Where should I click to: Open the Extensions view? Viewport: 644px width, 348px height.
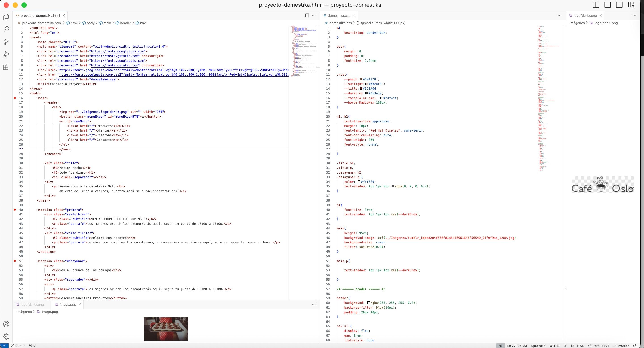click(6, 67)
